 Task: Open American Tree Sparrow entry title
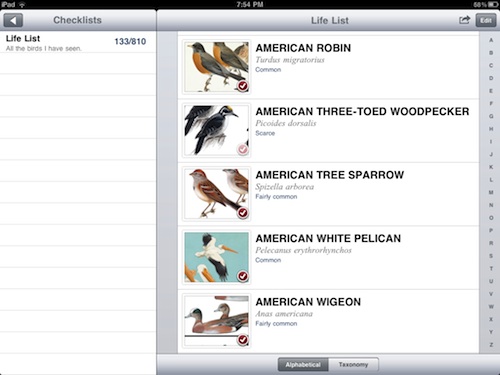point(330,175)
